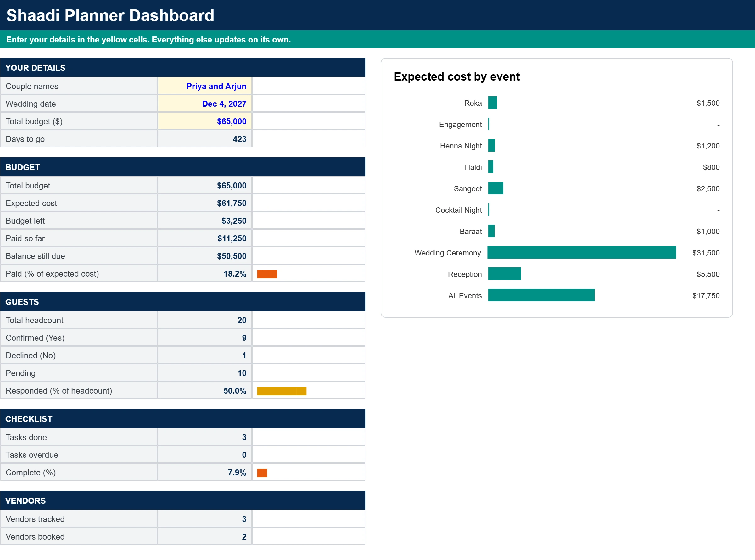Select the Cocktail Night chart label
This screenshot has height=560, width=755.
click(x=458, y=210)
